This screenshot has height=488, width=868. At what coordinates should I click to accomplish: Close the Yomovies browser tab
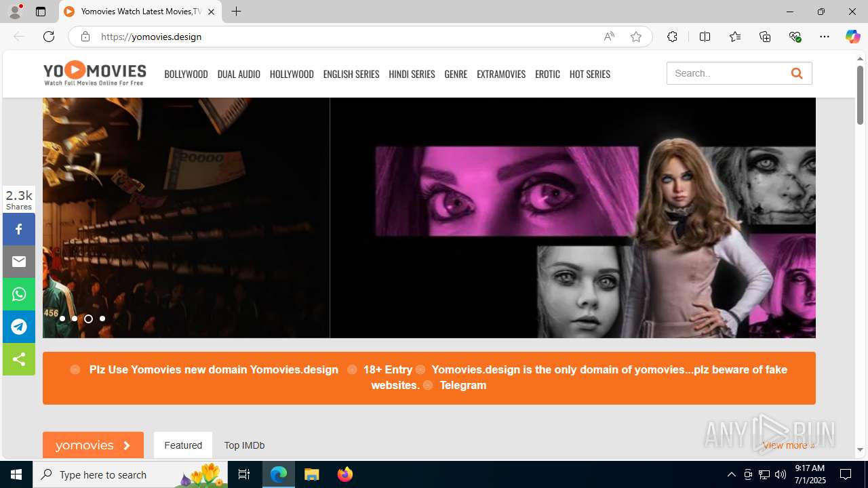click(212, 12)
